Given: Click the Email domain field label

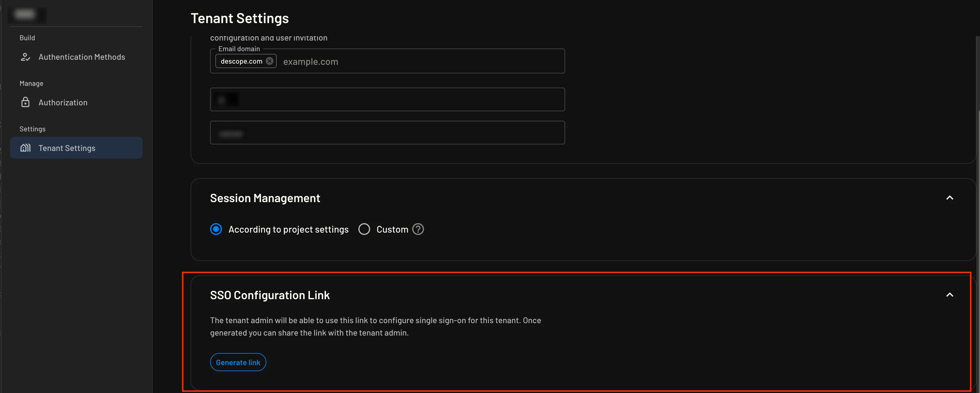Looking at the screenshot, I should pyautogui.click(x=239, y=49).
